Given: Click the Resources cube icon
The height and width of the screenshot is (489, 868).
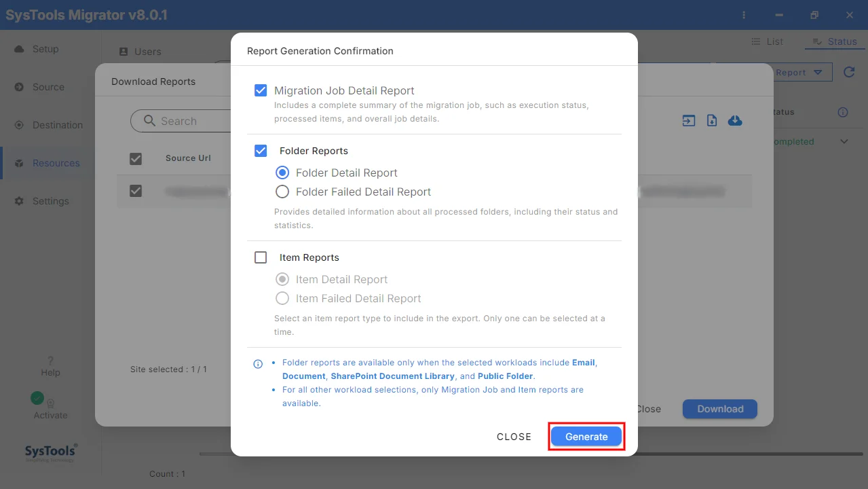Looking at the screenshot, I should pos(19,163).
